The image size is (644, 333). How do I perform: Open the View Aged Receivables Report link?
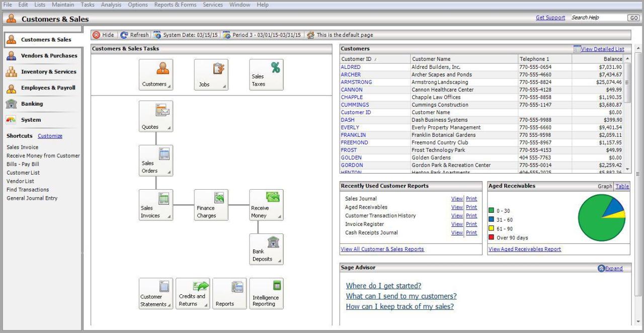[525, 248]
